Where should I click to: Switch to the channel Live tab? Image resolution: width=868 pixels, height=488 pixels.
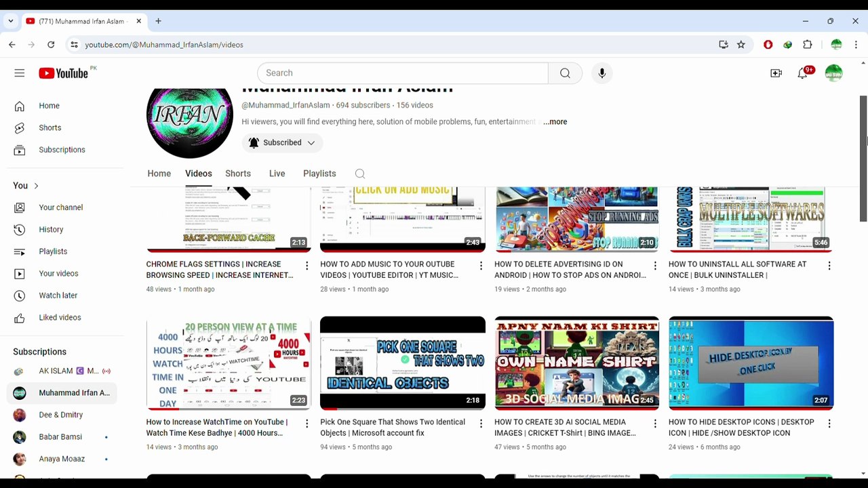click(277, 174)
